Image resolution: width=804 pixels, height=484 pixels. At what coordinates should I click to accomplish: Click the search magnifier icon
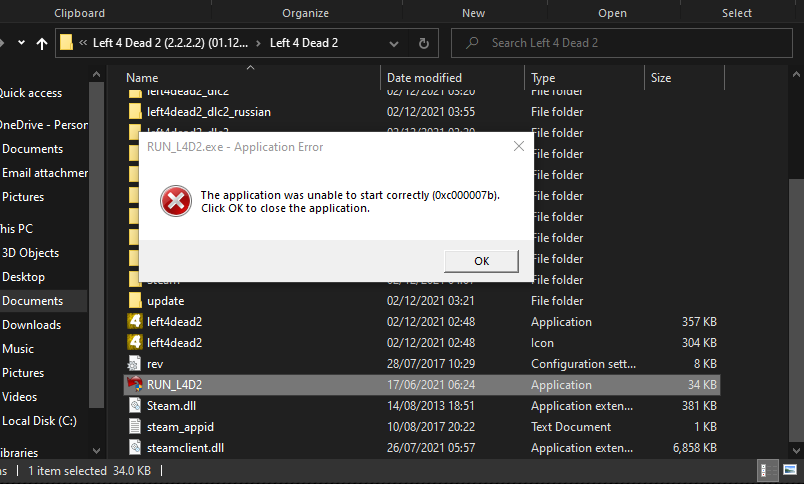pos(472,43)
